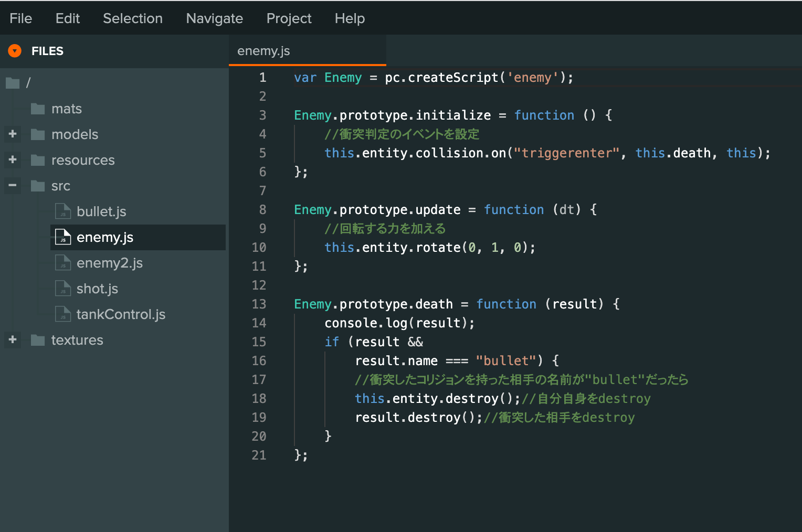Click 'console.log(result);' on line 14

pyautogui.click(x=400, y=323)
